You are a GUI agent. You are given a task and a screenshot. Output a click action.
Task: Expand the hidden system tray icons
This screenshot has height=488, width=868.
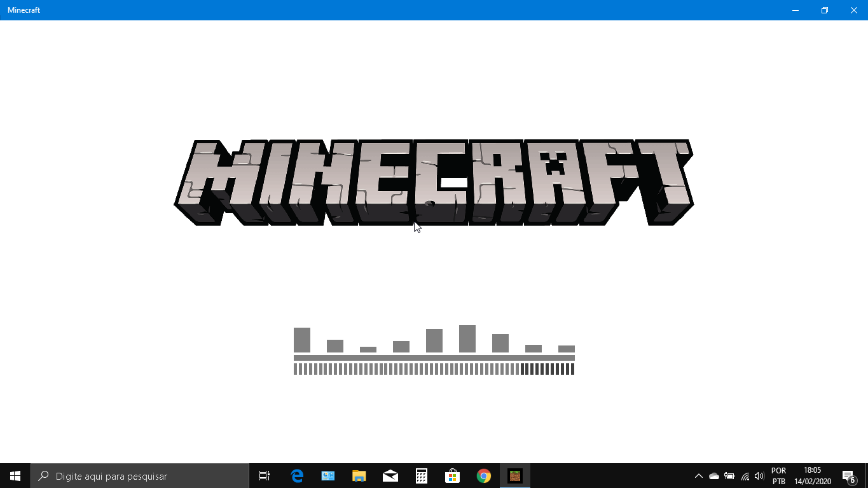click(699, 476)
